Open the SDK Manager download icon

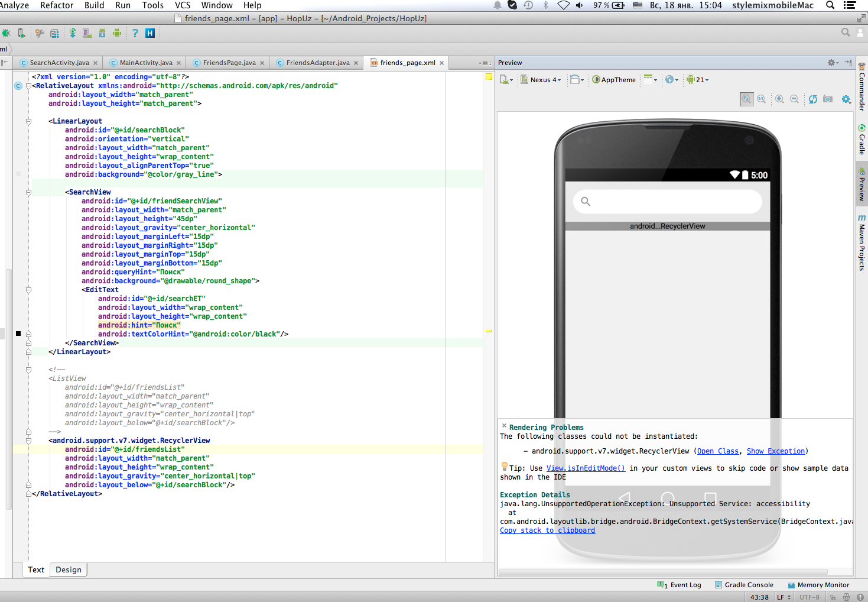(x=102, y=33)
